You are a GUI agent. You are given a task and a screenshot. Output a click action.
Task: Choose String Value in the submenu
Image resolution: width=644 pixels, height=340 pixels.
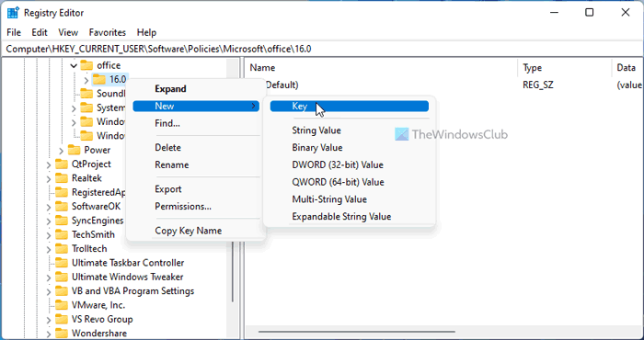pyautogui.click(x=349, y=130)
